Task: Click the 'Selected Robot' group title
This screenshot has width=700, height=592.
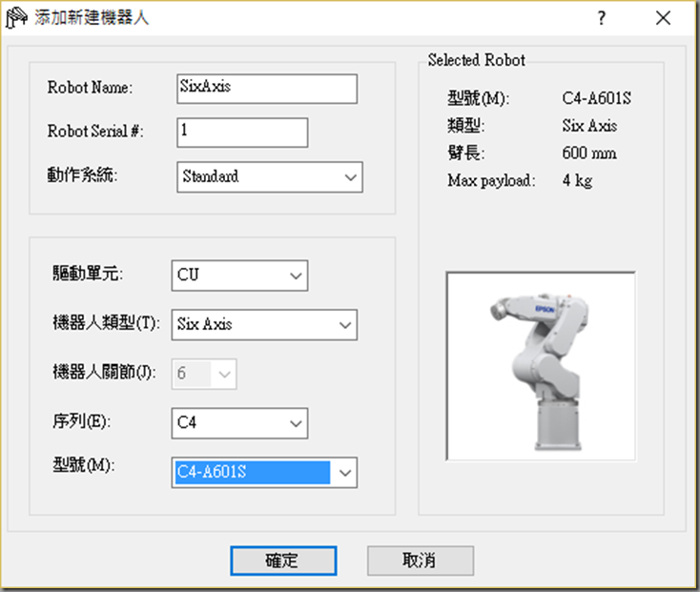Action: (x=476, y=60)
